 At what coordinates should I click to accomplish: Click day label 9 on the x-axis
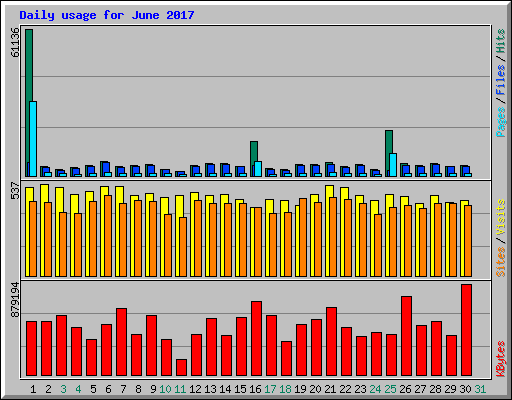153,389
